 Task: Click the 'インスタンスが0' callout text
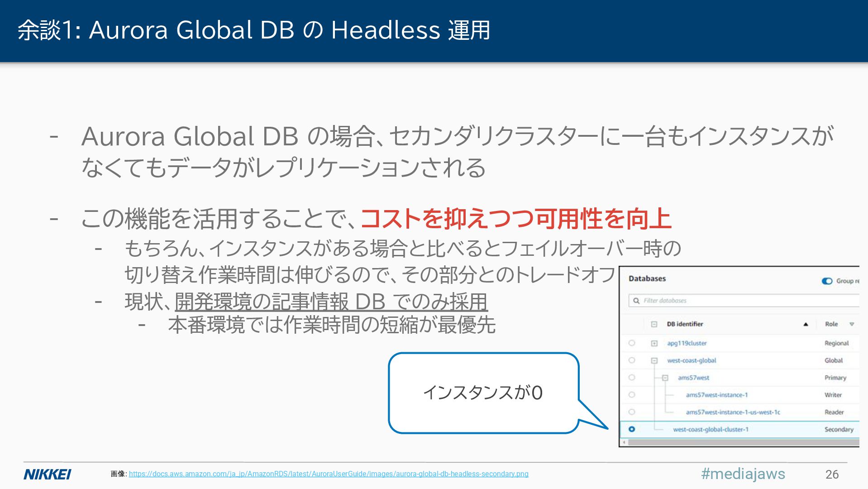(x=482, y=393)
